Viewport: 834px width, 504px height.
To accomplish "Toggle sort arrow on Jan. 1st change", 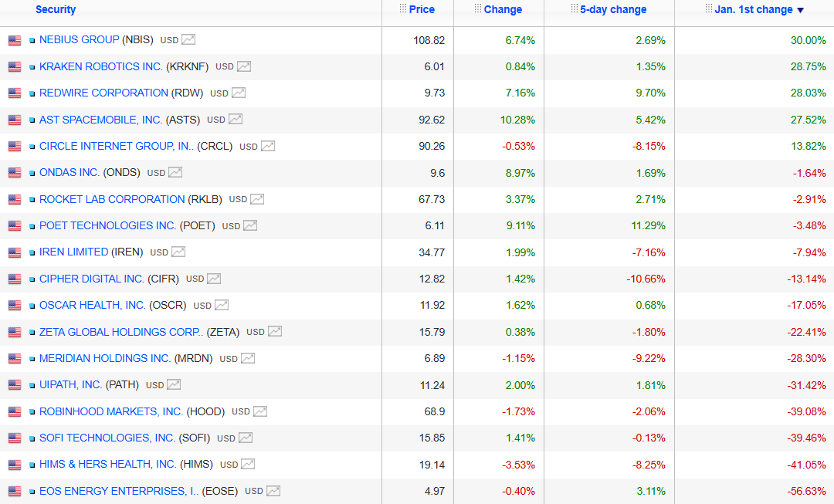I will 801,10.
